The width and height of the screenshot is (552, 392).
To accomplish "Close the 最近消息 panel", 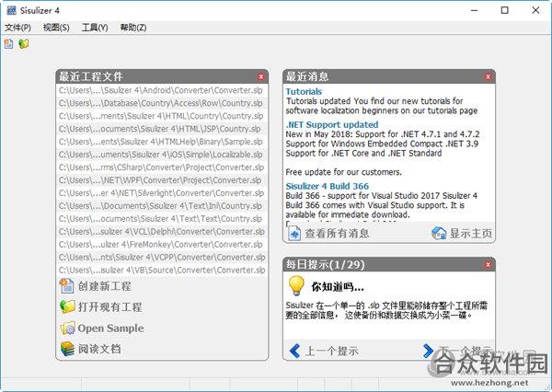I will [x=488, y=76].
